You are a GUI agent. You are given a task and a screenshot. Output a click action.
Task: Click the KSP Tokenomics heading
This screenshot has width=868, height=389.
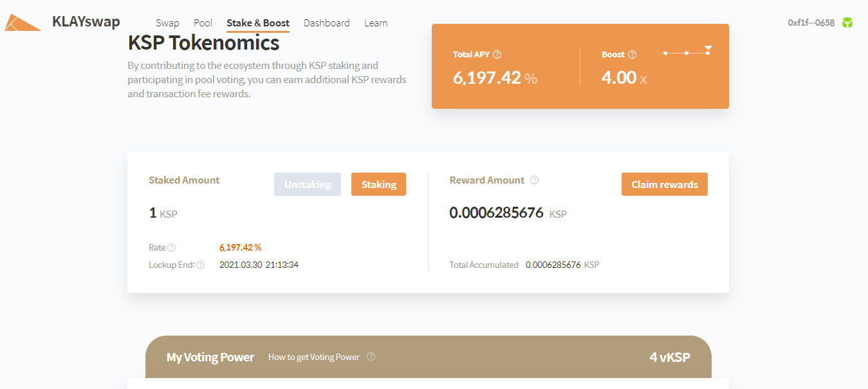point(203,43)
